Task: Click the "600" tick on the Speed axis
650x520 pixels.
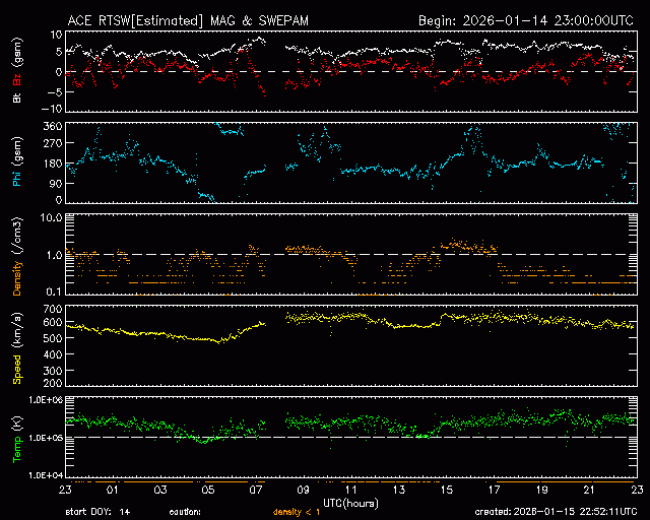Action: (53, 322)
